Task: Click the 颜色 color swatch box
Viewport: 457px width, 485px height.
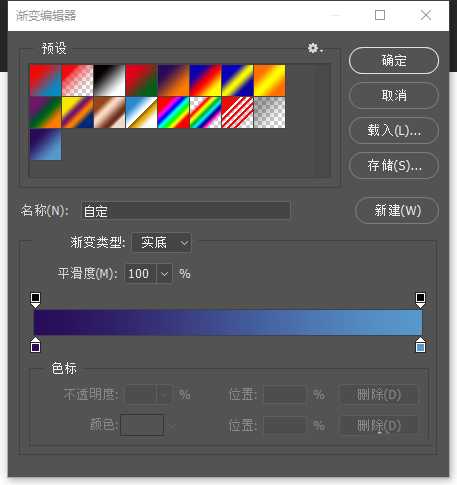Action: [x=142, y=425]
